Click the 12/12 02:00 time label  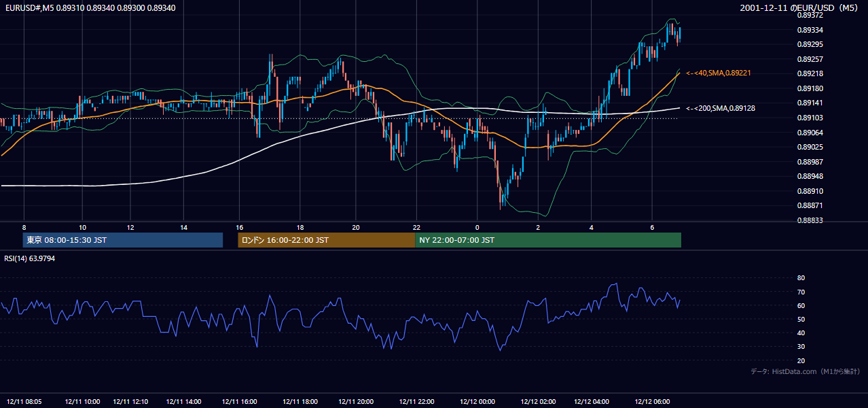(x=539, y=401)
